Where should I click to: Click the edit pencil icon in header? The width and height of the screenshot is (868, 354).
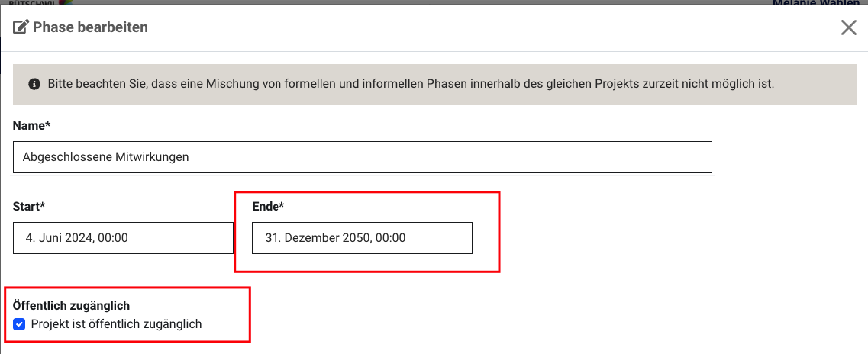pyautogui.click(x=21, y=27)
